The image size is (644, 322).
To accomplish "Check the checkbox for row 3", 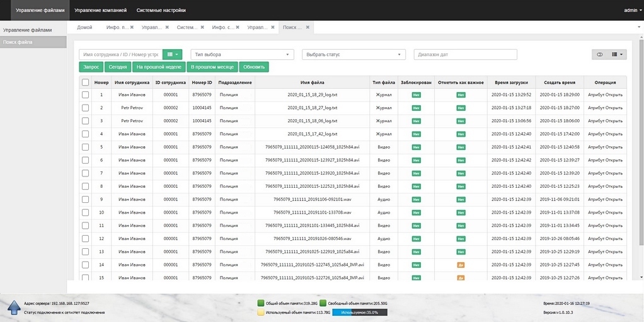I will point(85,121).
